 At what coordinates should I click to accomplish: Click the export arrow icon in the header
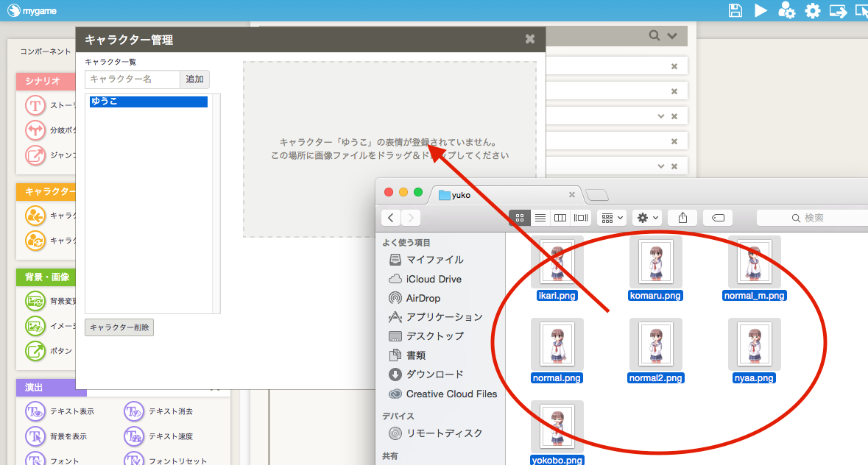pyautogui.click(x=839, y=10)
